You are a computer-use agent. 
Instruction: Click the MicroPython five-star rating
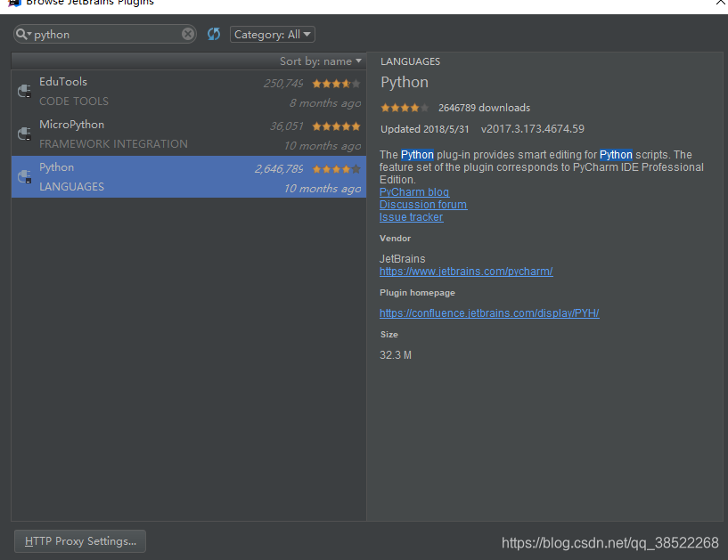coord(336,126)
